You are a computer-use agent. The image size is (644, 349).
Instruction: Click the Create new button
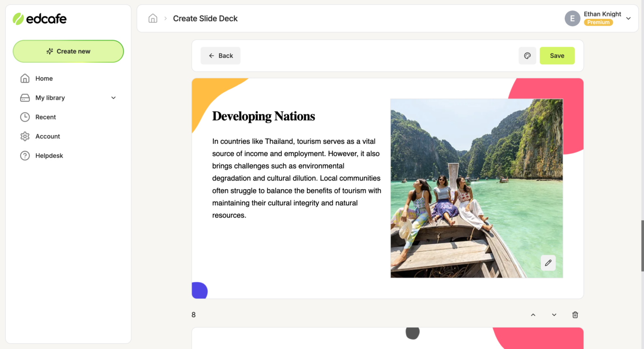click(x=68, y=51)
